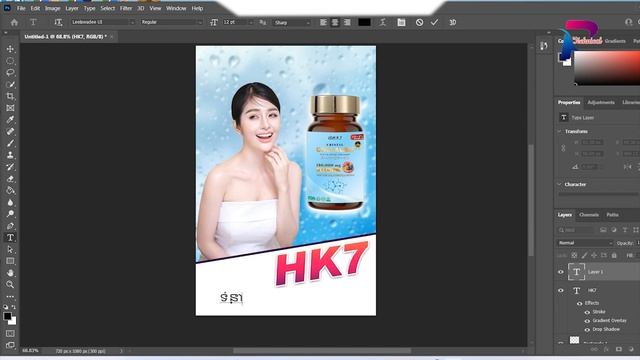Open the Window menu
This screenshot has height=360, width=640.
pyautogui.click(x=176, y=8)
